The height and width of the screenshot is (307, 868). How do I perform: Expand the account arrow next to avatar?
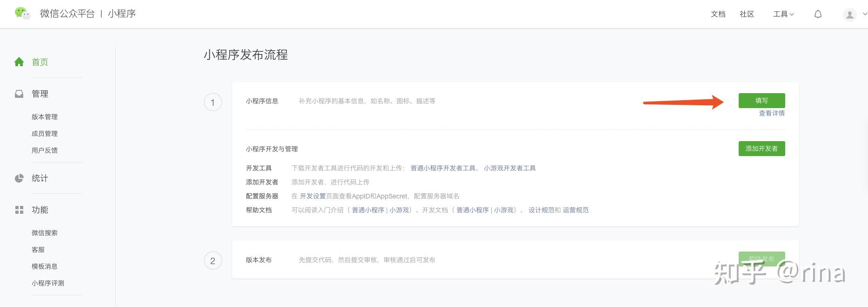click(x=865, y=14)
